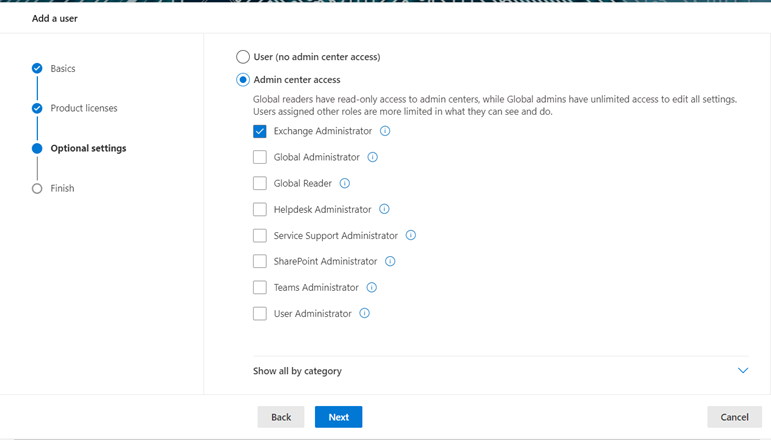Go to the Basics step
771x440 pixels.
tap(62, 68)
